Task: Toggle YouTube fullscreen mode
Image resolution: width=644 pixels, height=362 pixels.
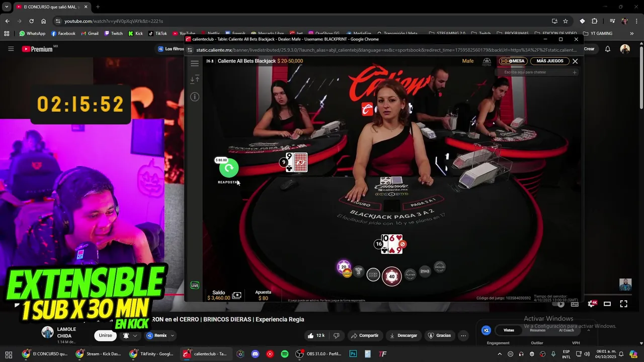Action: tap(623, 304)
